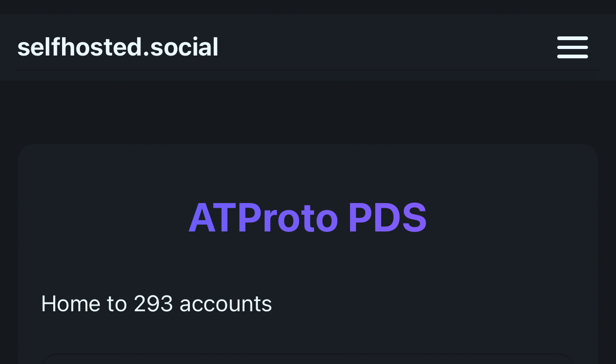Click the word "to" in account line

pyautogui.click(x=117, y=304)
